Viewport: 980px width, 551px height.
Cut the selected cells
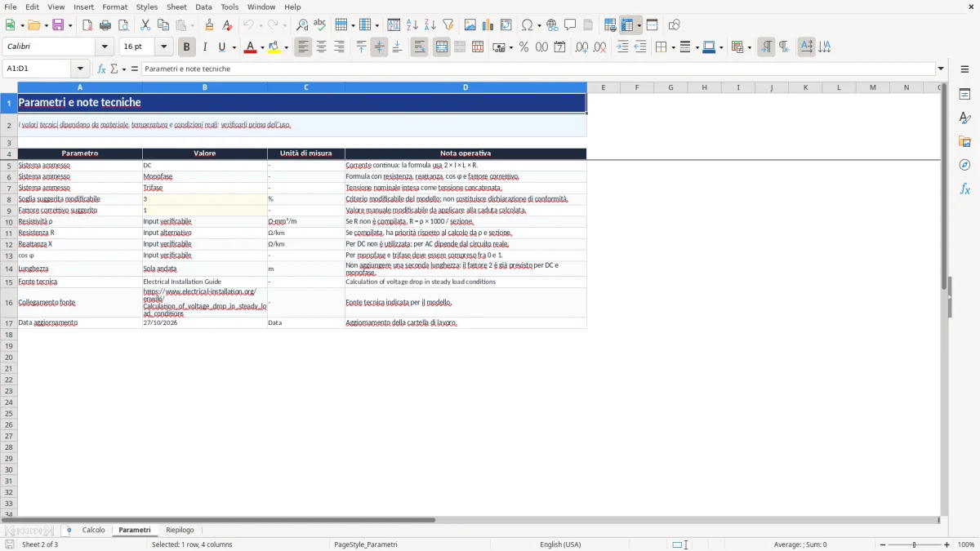145,25
